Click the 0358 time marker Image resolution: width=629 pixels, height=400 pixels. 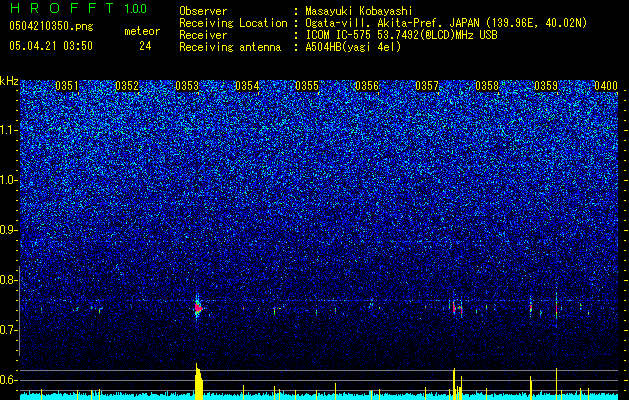click(487, 86)
